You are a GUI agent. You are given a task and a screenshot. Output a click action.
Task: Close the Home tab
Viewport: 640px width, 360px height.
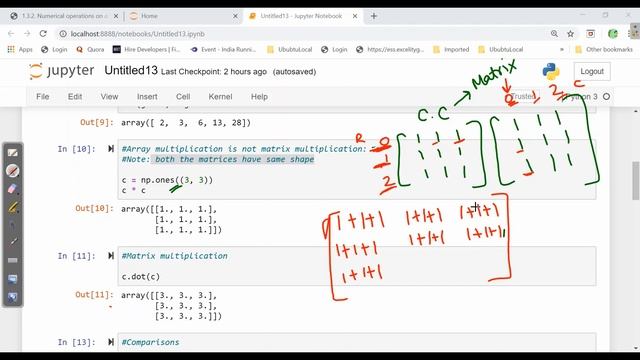click(235, 16)
